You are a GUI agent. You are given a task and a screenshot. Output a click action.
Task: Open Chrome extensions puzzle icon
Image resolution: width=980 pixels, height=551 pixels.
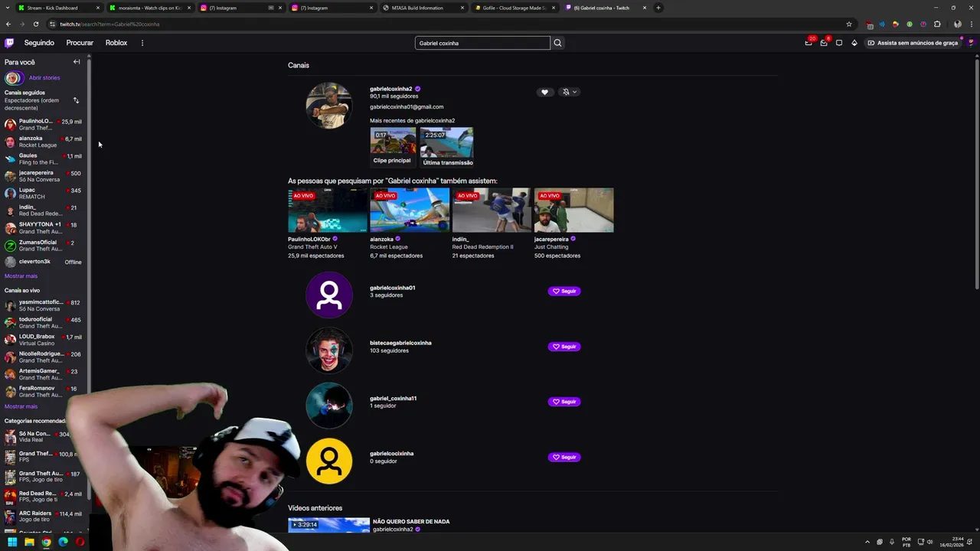click(x=937, y=24)
